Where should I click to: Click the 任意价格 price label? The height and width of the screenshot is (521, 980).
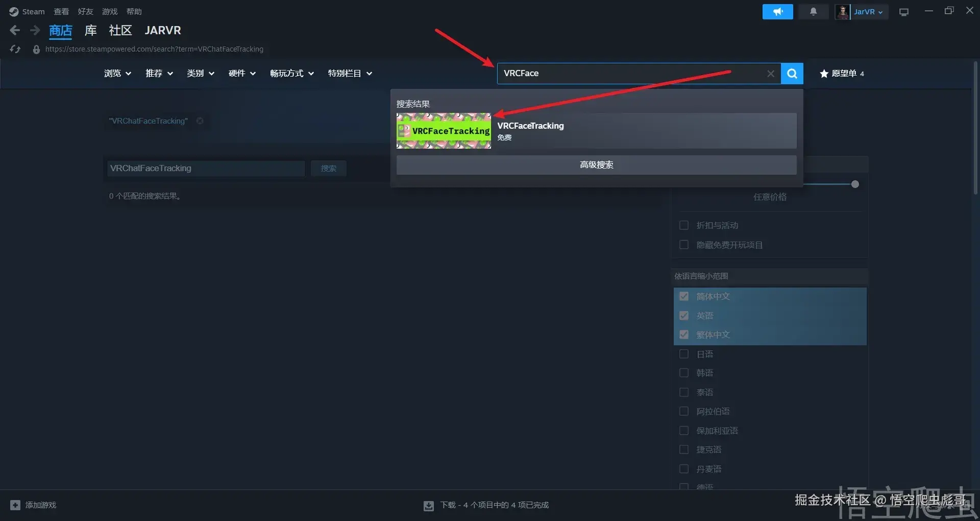point(770,197)
